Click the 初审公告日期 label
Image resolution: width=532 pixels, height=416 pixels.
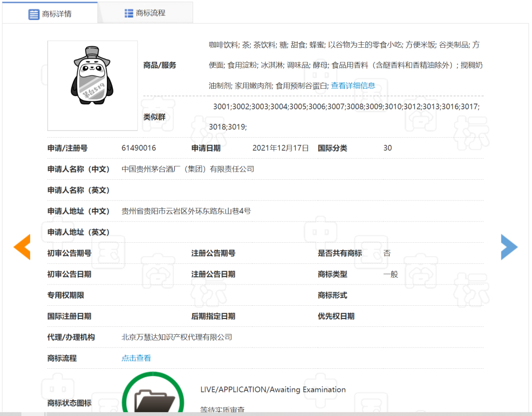[x=69, y=274]
